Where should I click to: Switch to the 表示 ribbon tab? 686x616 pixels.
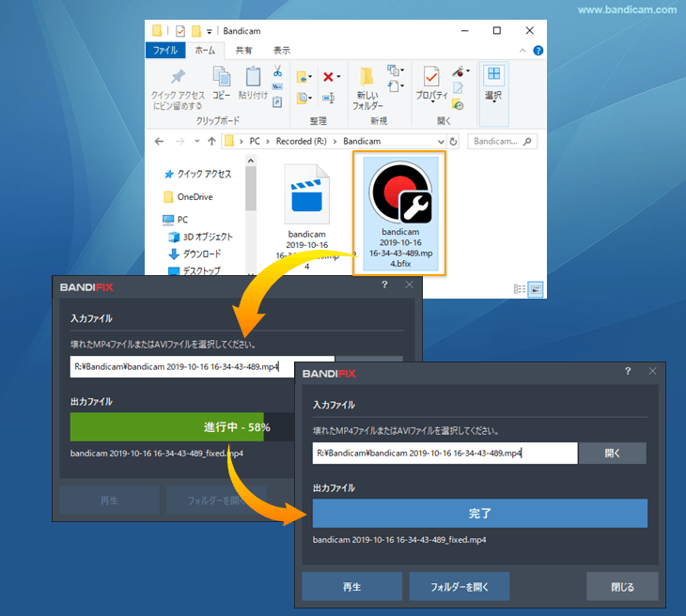[282, 51]
